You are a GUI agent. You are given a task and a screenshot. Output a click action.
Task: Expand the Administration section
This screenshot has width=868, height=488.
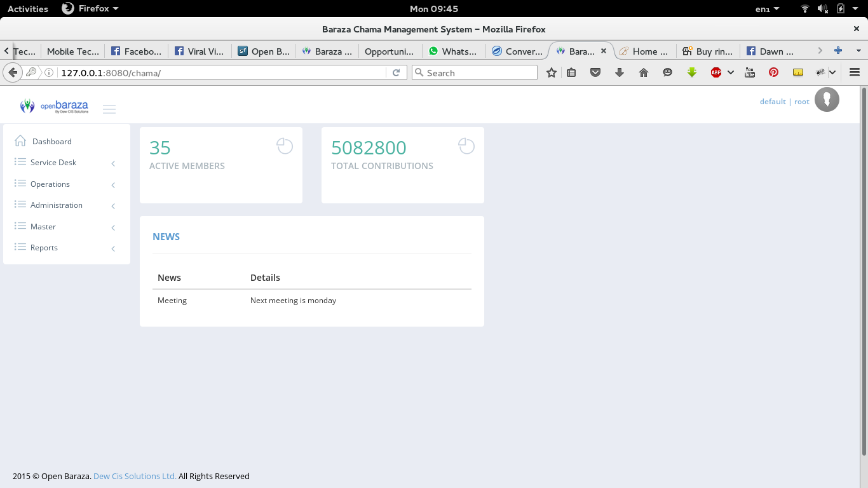click(57, 205)
